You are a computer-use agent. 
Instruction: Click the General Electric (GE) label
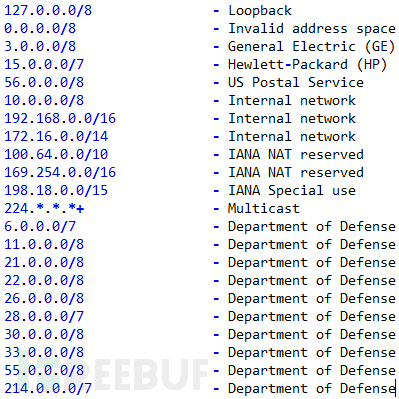[311, 47]
